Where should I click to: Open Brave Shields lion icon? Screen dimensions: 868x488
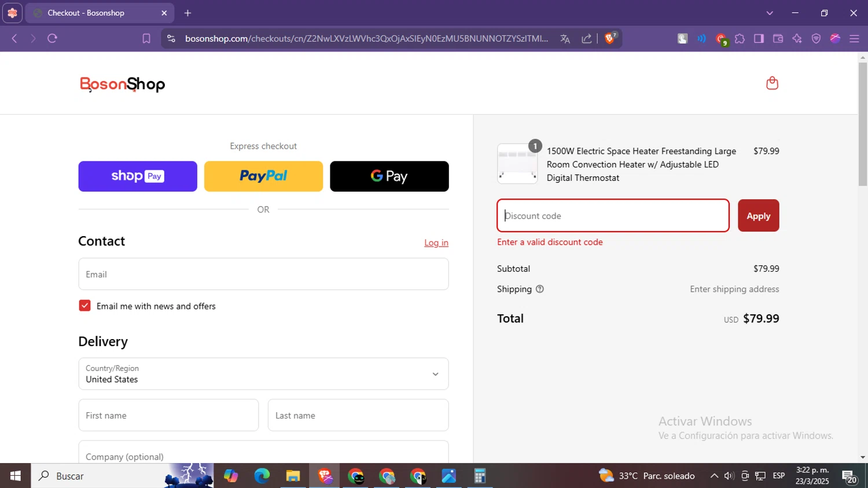point(610,38)
